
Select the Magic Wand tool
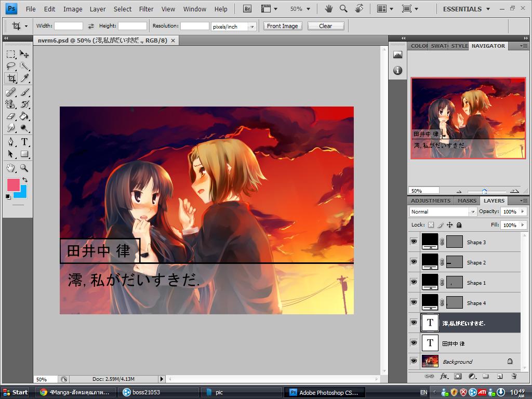[24, 66]
